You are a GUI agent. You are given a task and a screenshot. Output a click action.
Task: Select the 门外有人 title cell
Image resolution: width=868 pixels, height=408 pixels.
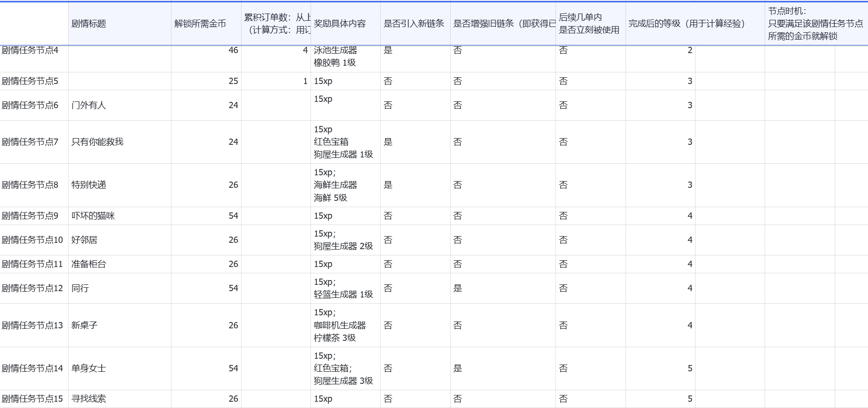119,105
